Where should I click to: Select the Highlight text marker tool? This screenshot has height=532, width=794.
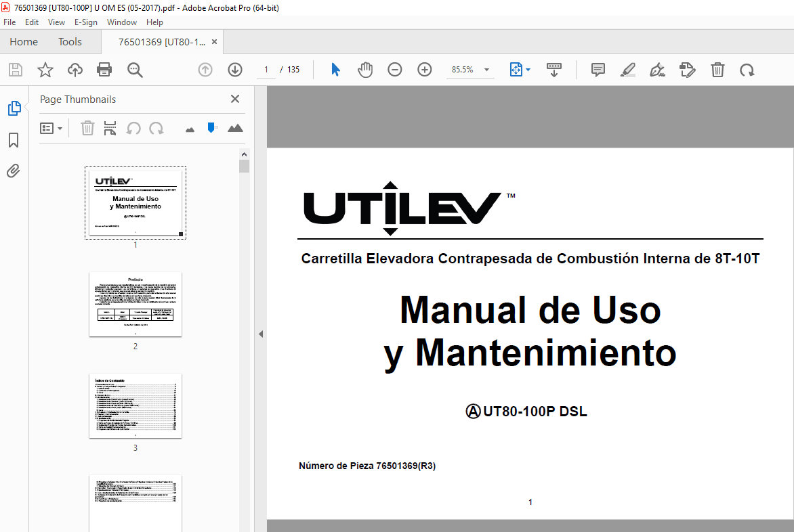[627, 69]
